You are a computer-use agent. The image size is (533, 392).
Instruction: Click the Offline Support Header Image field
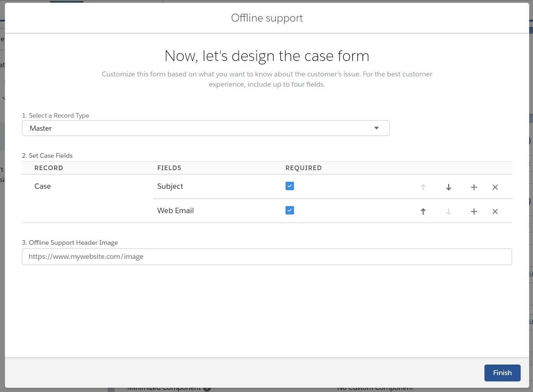point(267,257)
